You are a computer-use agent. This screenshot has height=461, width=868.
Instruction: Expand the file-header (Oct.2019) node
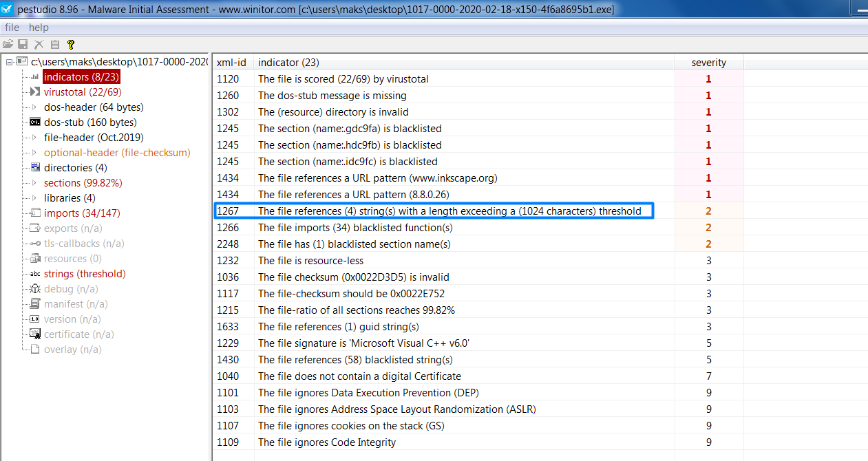tap(34, 138)
